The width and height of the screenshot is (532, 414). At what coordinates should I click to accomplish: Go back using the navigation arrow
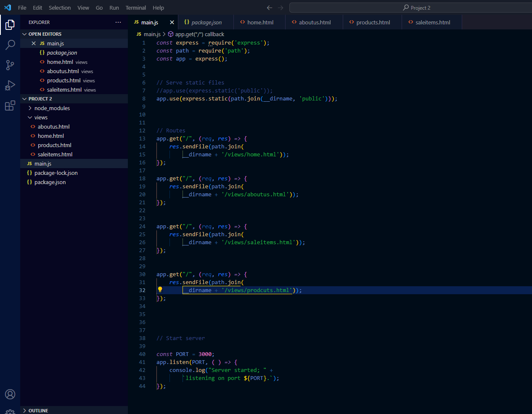click(270, 8)
